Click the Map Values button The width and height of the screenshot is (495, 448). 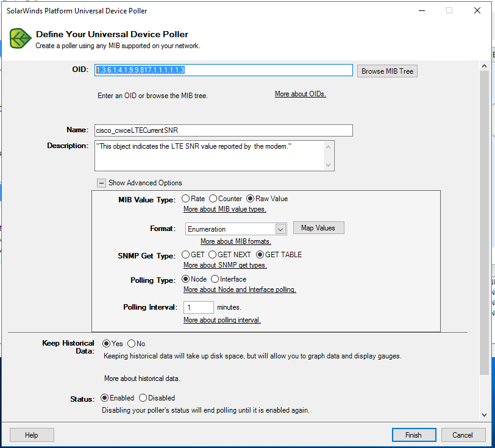319,228
